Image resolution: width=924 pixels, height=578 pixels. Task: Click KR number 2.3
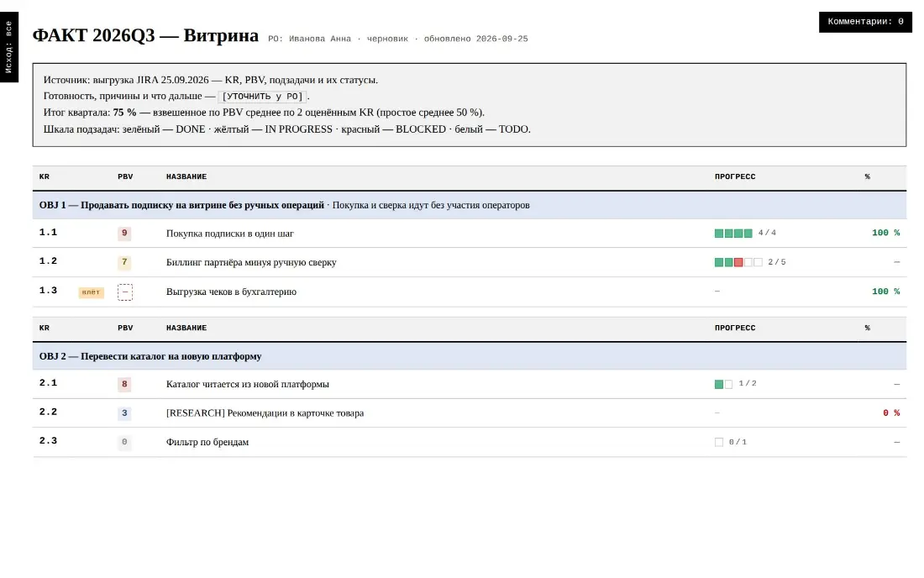[49, 441]
